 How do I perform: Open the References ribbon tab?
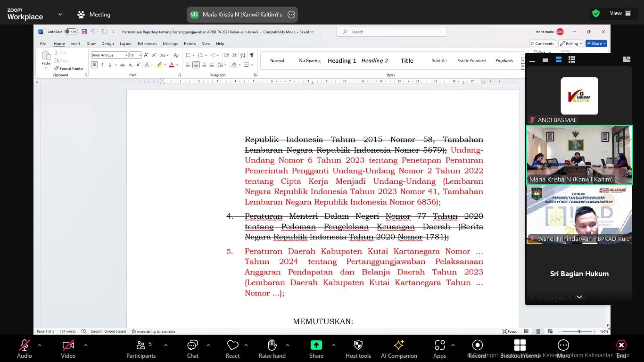pos(147,43)
